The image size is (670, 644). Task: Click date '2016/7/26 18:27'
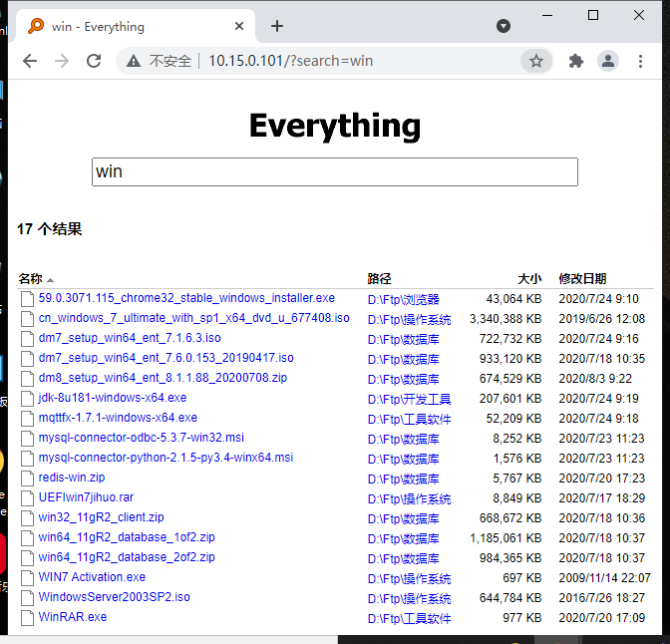(601, 598)
